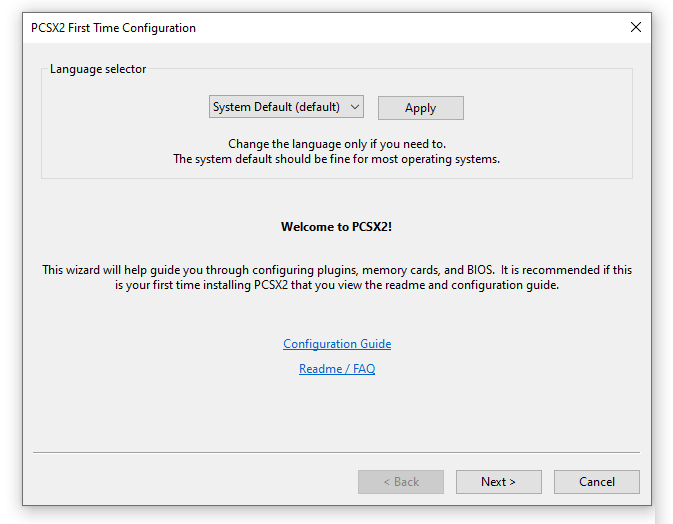
Task: Go to the next wizard page
Action: pos(499,482)
